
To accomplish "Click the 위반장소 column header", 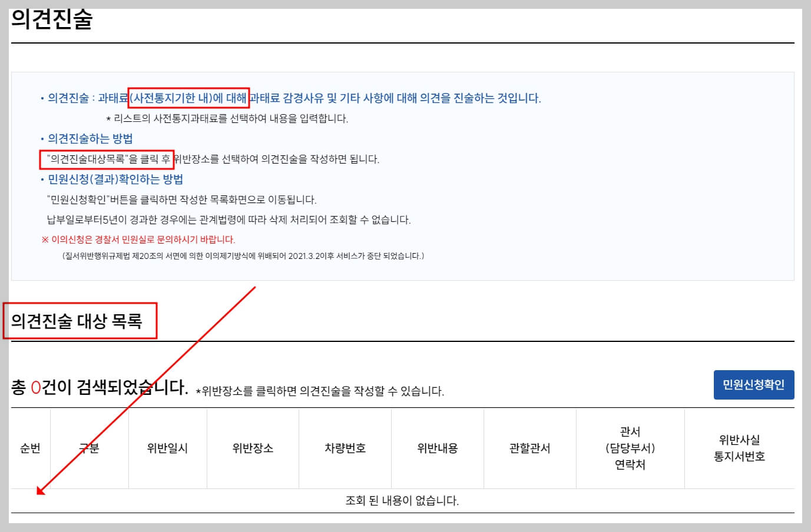I will 253,448.
